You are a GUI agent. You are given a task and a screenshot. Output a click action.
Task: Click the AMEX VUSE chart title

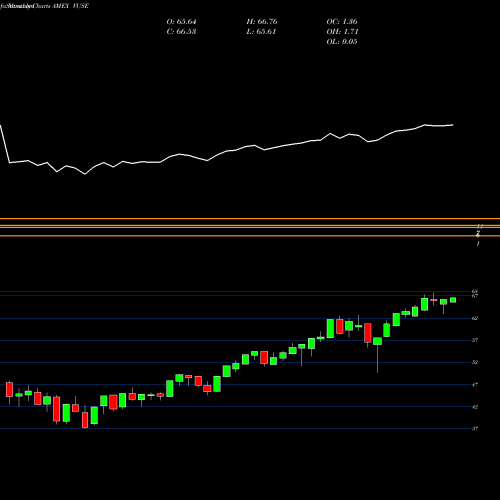70,6
